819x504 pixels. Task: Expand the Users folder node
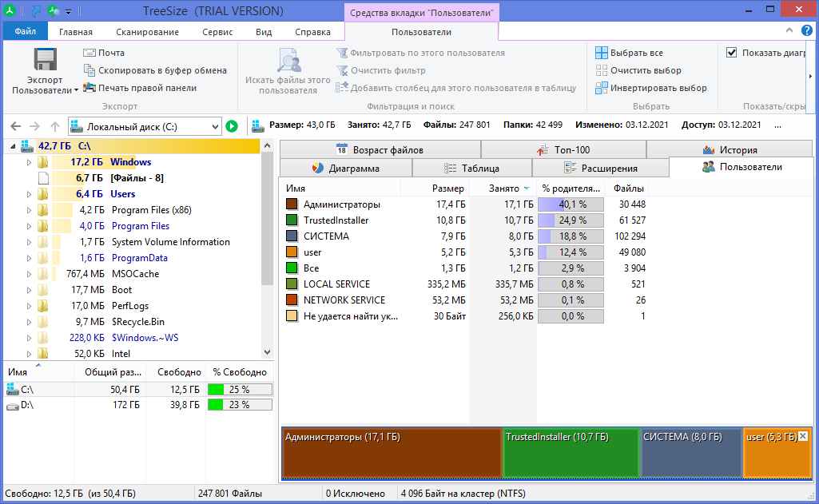pyautogui.click(x=29, y=194)
